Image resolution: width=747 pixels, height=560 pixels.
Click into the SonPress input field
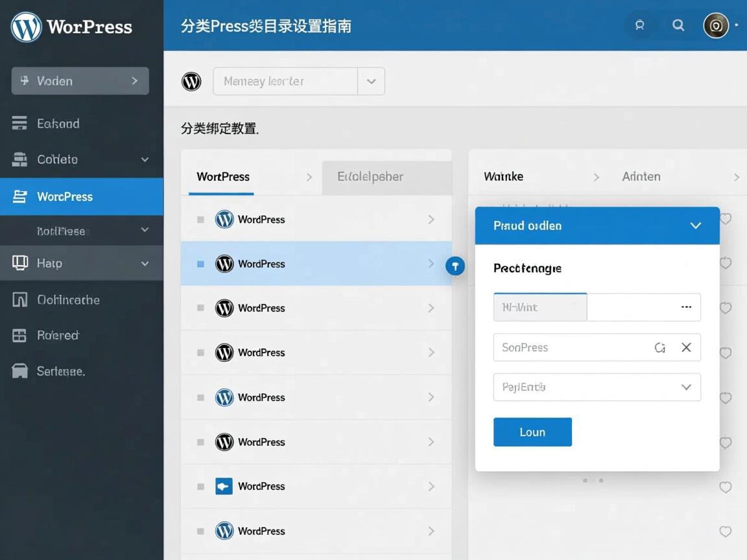tap(571, 348)
